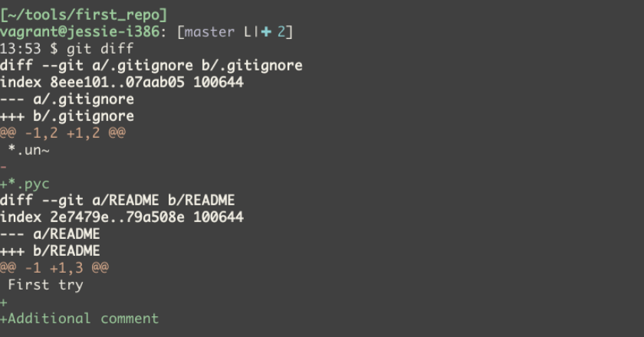This screenshot has height=337, width=644.
Task: Click the --- a/README line
Action: pos(50,234)
